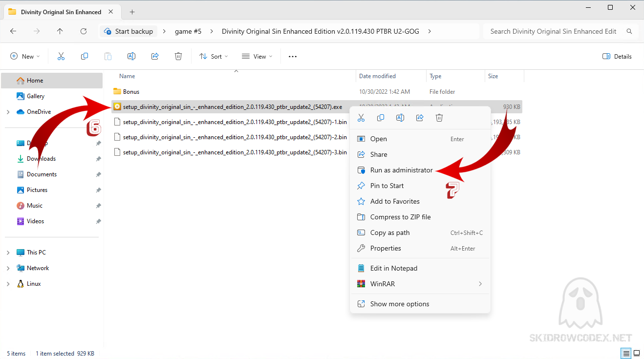The width and height of the screenshot is (644, 359).
Task: Sort by the Type column header
Action: coord(435,76)
